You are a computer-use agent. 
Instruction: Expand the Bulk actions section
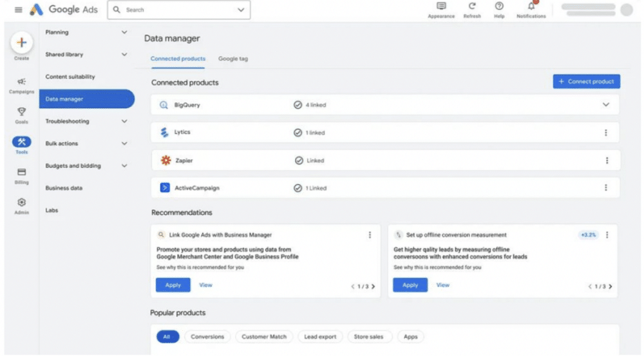tap(124, 144)
